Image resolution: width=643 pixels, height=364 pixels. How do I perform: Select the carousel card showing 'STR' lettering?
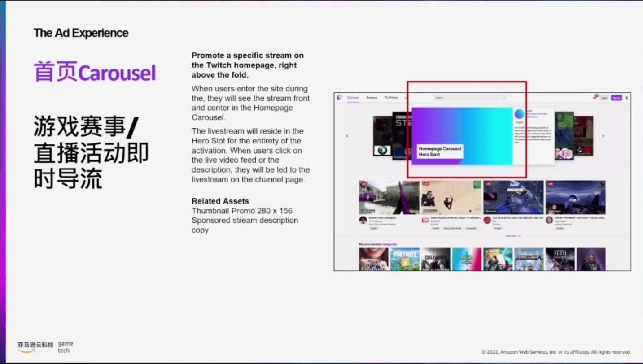pyautogui.click(x=402, y=136)
